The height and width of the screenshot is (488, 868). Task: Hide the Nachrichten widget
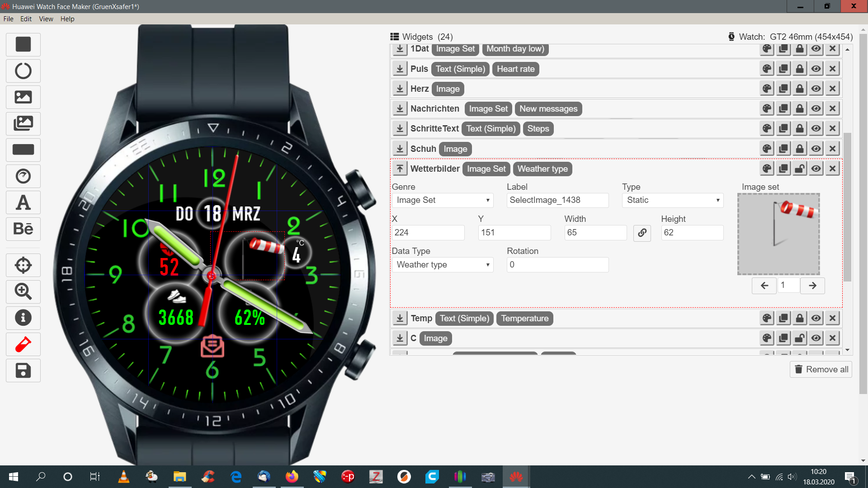pyautogui.click(x=816, y=108)
